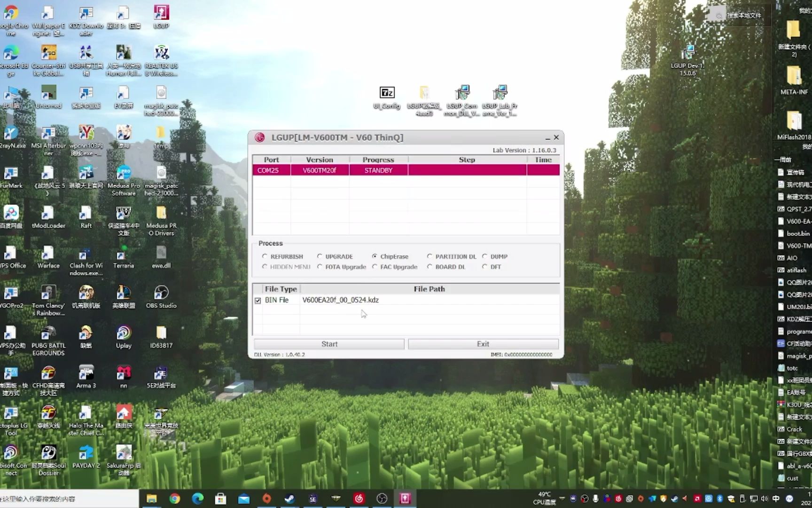Select the COM25 port row
This screenshot has width=812, height=508.
(406, 170)
